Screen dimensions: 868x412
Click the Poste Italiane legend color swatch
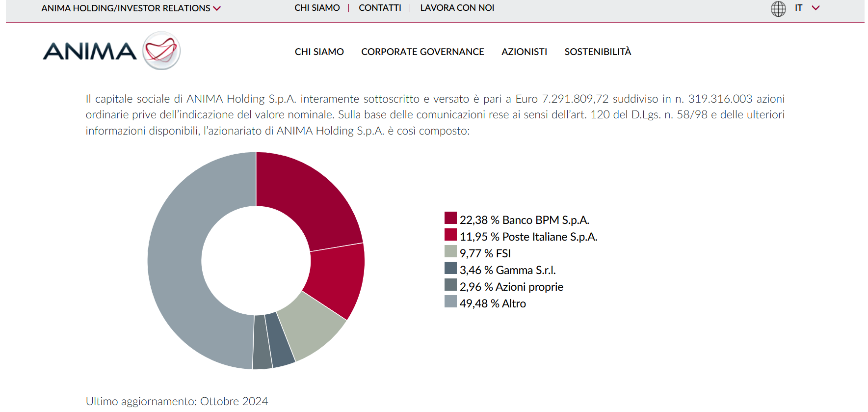[450, 235]
